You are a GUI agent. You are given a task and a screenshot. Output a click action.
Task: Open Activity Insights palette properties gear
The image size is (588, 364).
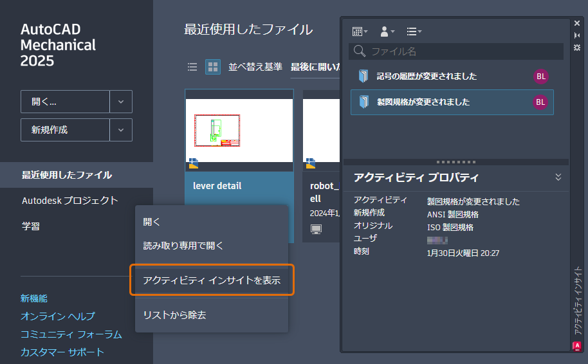tap(577, 48)
